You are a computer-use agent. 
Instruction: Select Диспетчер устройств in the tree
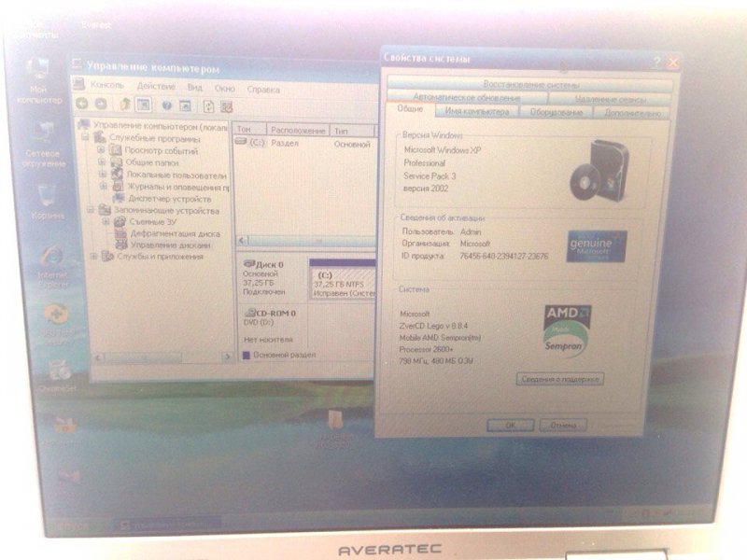[169, 198]
